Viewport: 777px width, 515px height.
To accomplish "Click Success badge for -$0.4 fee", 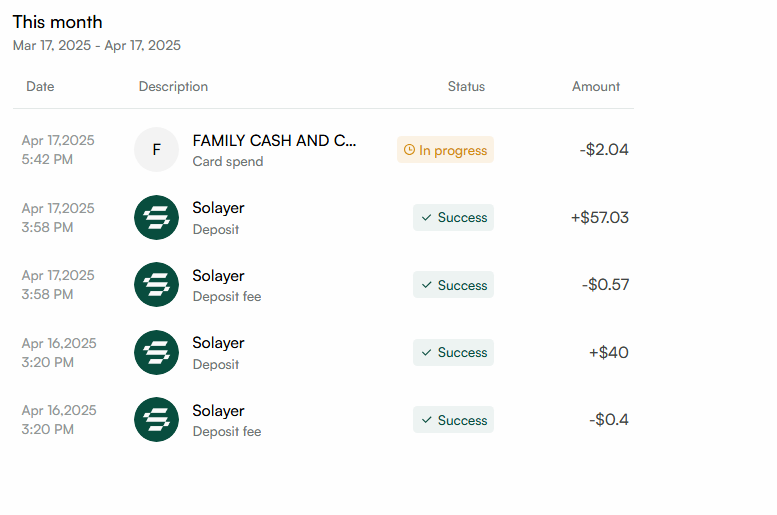I will tap(453, 420).
